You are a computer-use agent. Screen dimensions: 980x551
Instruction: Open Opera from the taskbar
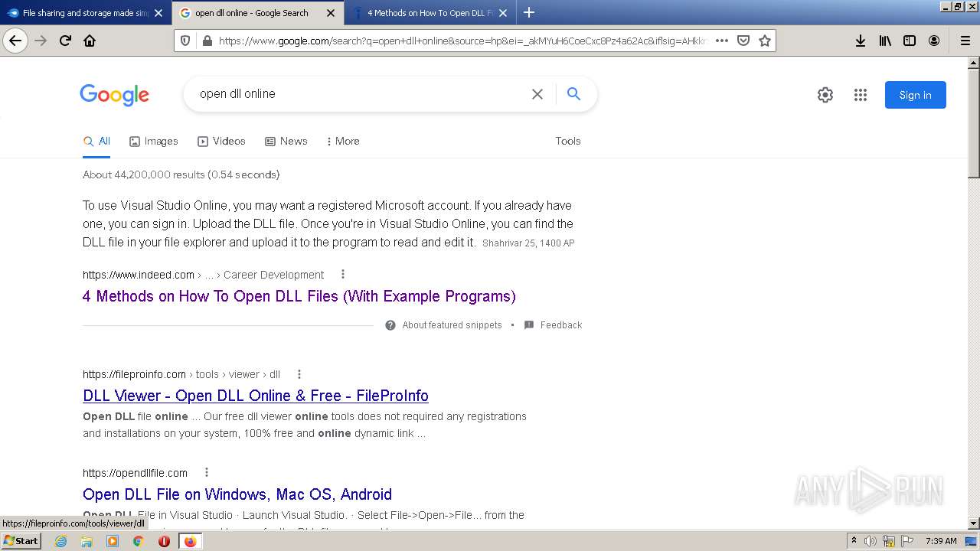(x=164, y=541)
